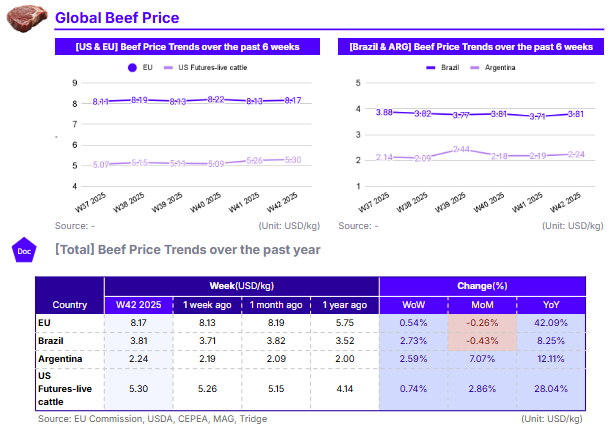
Task: Click the red-shaded -0.43% Brazil MoM cell
Action: click(481, 340)
